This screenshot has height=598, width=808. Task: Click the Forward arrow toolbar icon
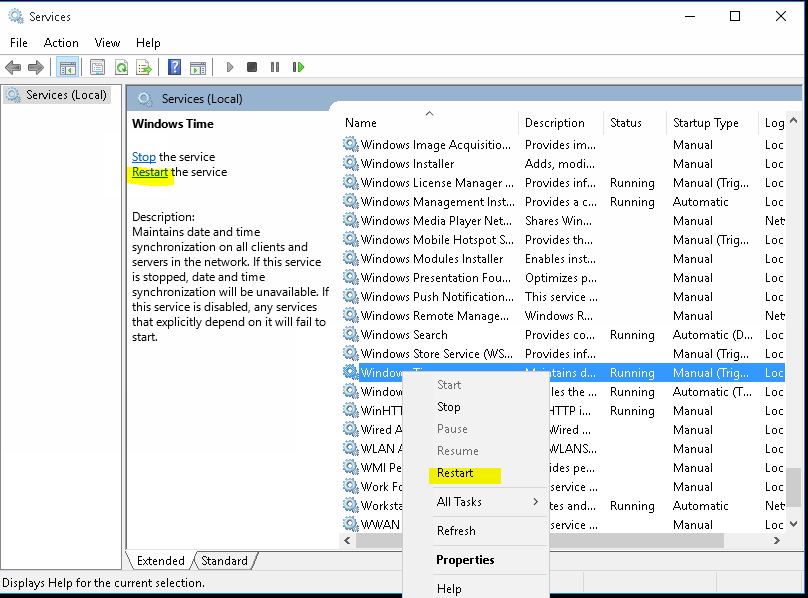click(36, 67)
